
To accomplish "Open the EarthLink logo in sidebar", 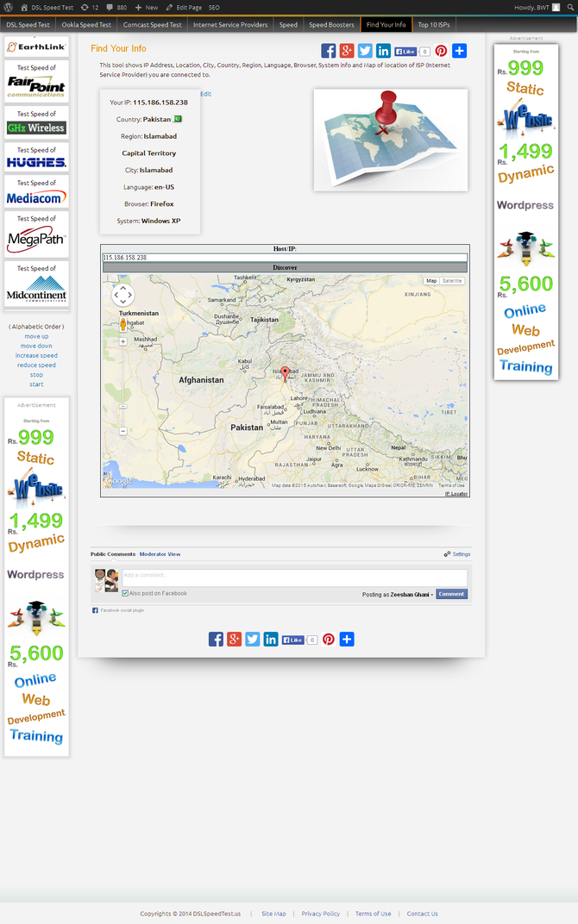I will [36, 47].
